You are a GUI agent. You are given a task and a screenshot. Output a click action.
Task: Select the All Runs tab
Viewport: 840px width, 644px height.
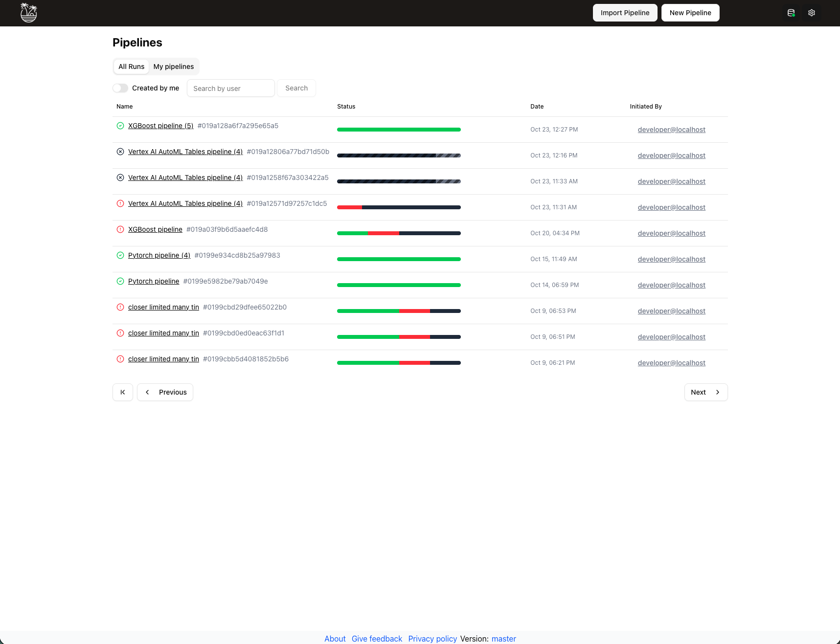[x=131, y=67]
